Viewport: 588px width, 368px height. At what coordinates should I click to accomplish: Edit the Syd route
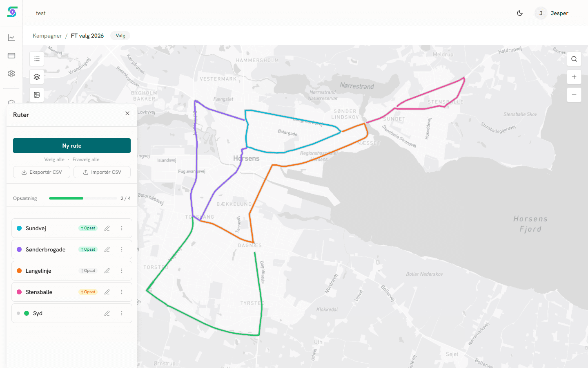click(107, 313)
